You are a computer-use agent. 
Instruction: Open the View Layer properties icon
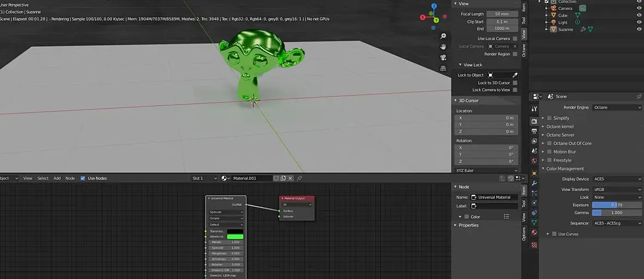pos(534,141)
